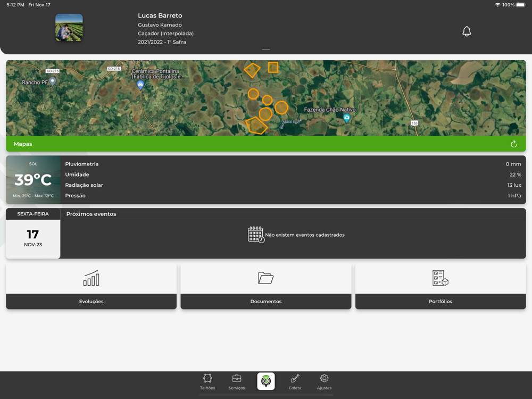Click the Próximos eventos heading
This screenshot has width=532, height=399.
click(x=92, y=214)
